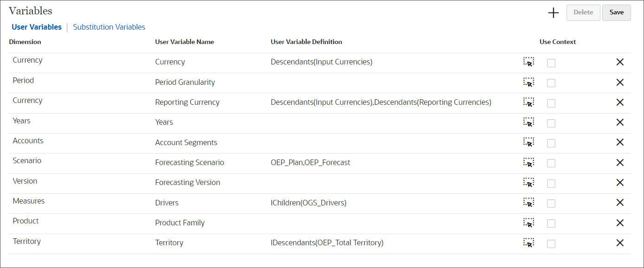The height and width of the screenshot is (268, 644).
Task: Open the member selector for Forecasting Scenario
Action: pos(528,163)
